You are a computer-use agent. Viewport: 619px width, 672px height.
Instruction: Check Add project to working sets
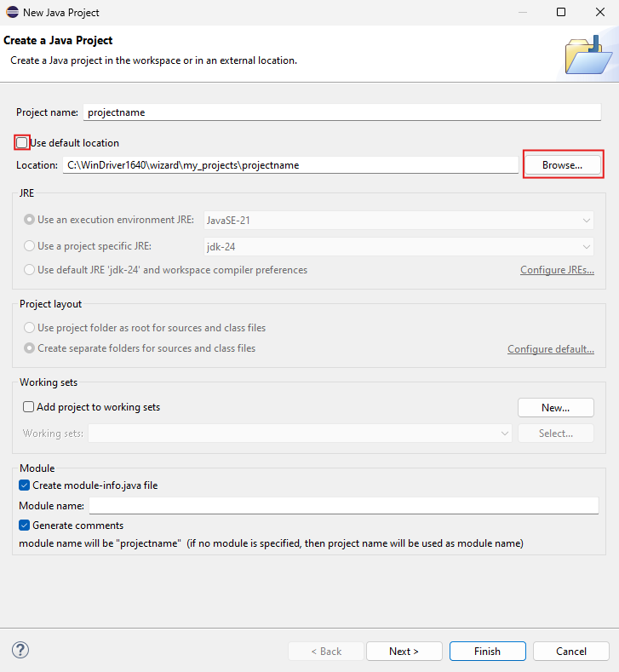click(x=29, y=407)
